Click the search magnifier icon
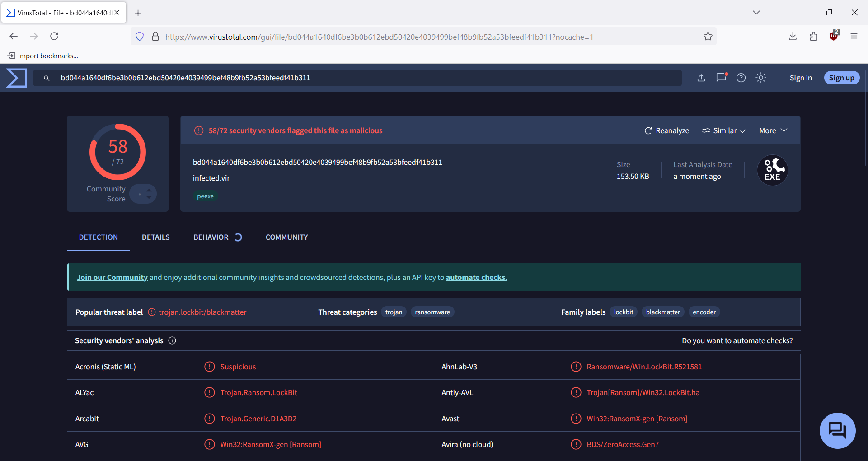 [x=47, y=78]
